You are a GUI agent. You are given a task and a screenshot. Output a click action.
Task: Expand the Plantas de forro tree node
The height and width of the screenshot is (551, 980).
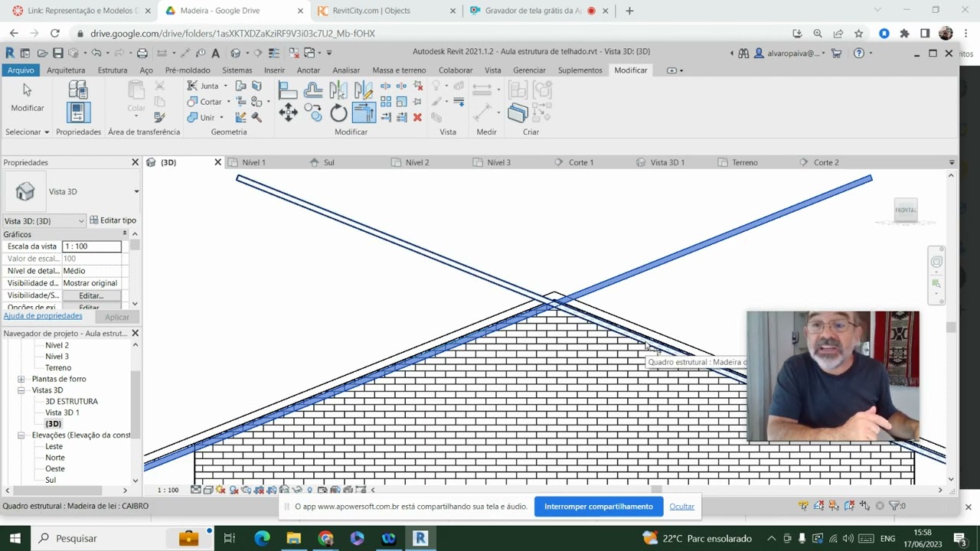(x=21, y=379)
